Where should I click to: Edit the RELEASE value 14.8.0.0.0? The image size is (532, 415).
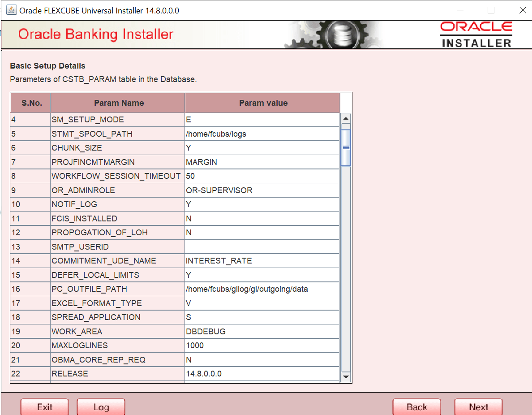pos(262,374)
